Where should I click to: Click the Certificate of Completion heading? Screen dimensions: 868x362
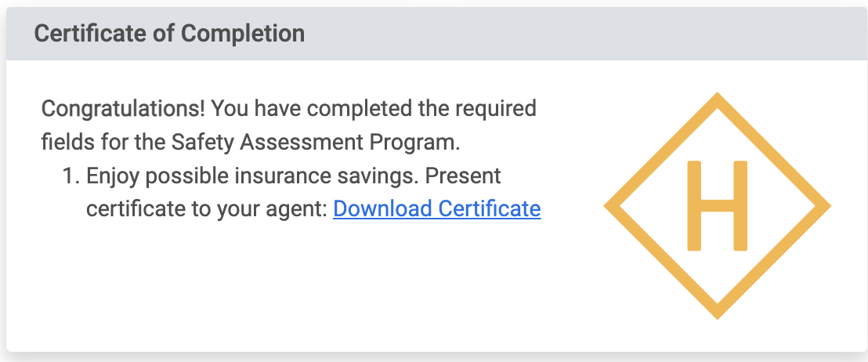click(169, 33)
